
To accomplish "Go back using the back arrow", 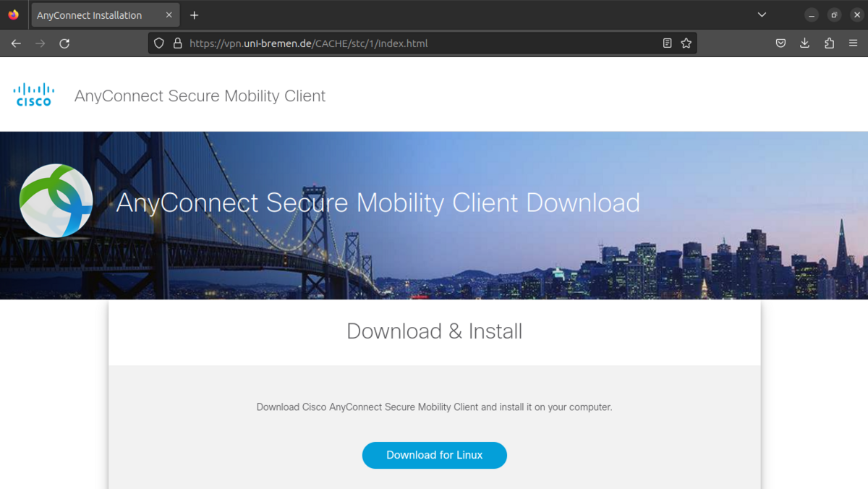I will (x=16, y=43).
